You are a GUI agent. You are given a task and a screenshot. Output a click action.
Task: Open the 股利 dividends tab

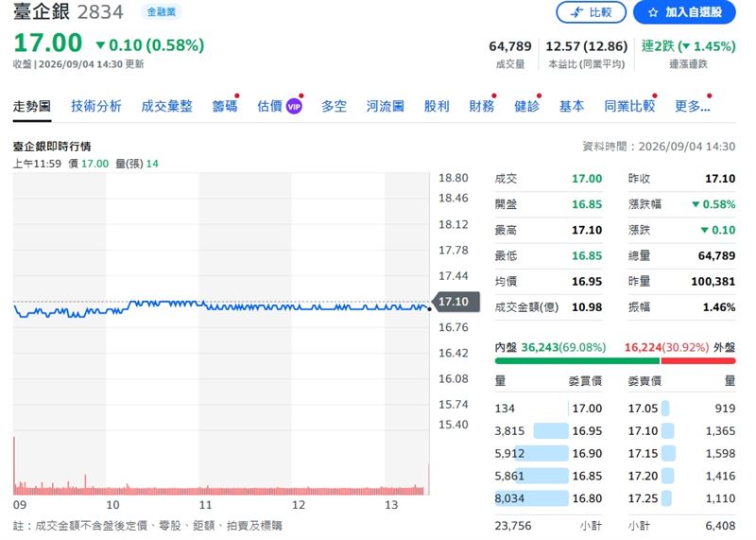437,106
